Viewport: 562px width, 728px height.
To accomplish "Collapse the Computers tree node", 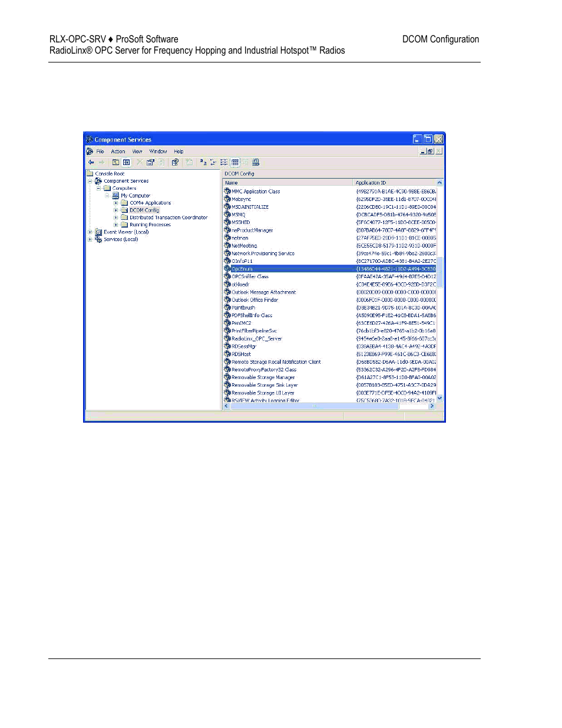I will pos(98,188).
